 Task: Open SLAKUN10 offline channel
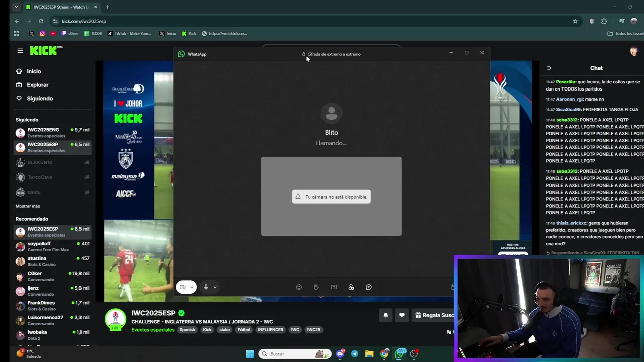(52, 162)
